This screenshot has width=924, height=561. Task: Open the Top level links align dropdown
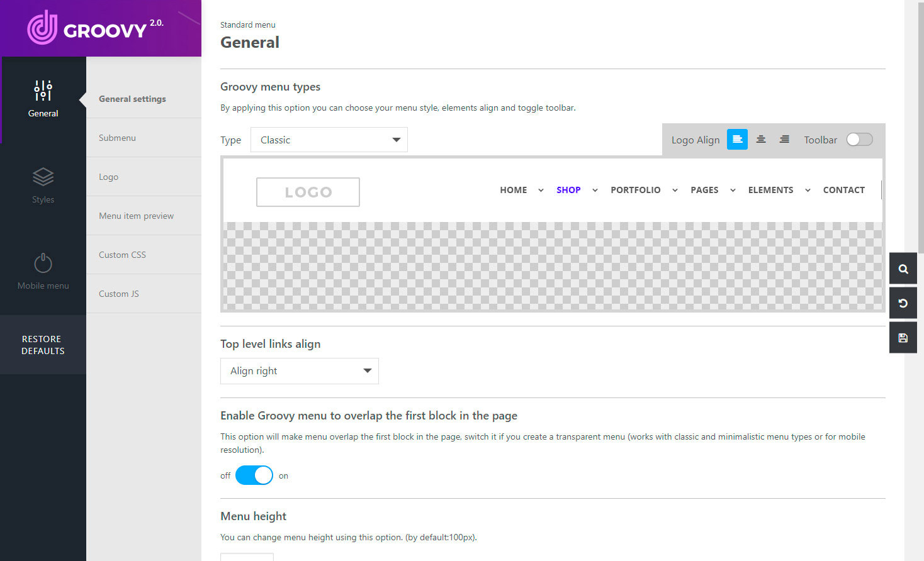(x=299, y=371)
